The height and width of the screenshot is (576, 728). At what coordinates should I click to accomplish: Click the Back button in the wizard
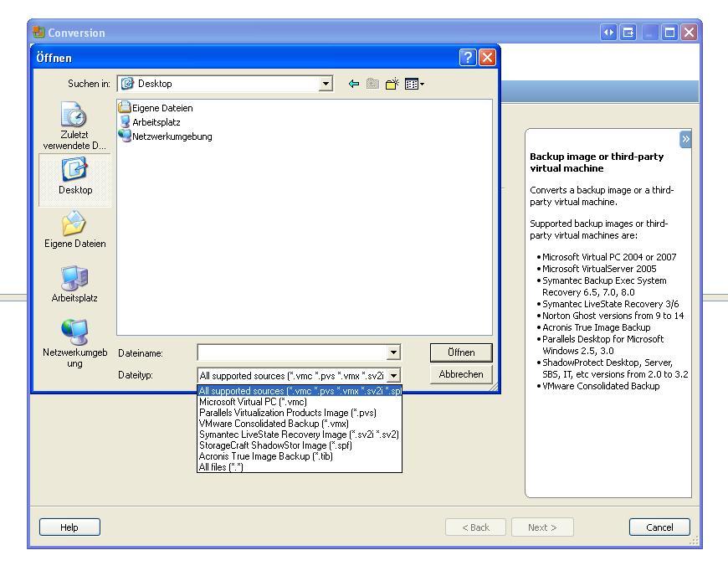point(475,527)
